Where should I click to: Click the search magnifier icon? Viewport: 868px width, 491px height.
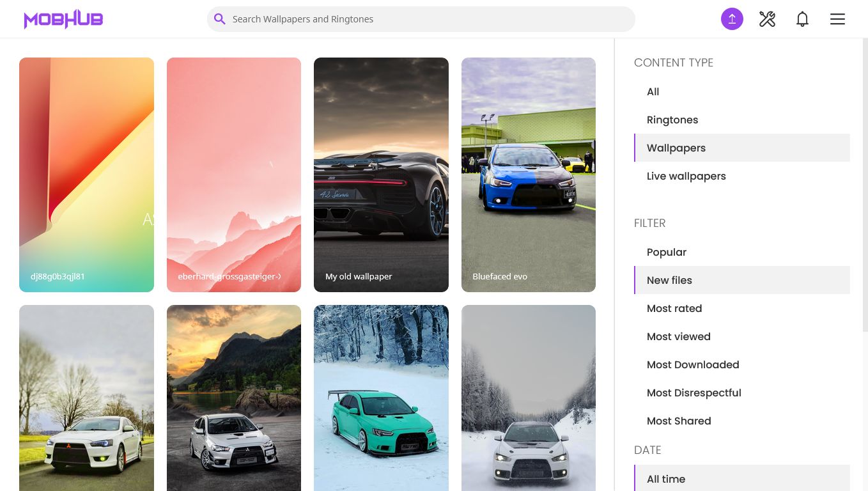219,19
